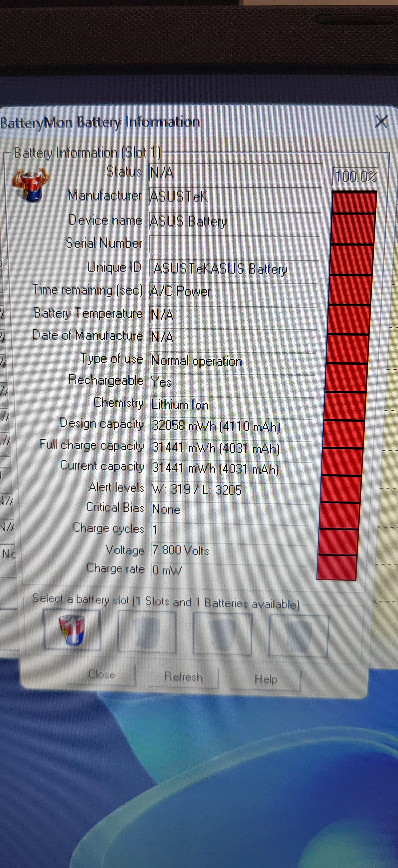This screenshot has width=398, height=868.
Task: Click the Battery Information (Slot 1) group label
Action: (x=88, y=153)
